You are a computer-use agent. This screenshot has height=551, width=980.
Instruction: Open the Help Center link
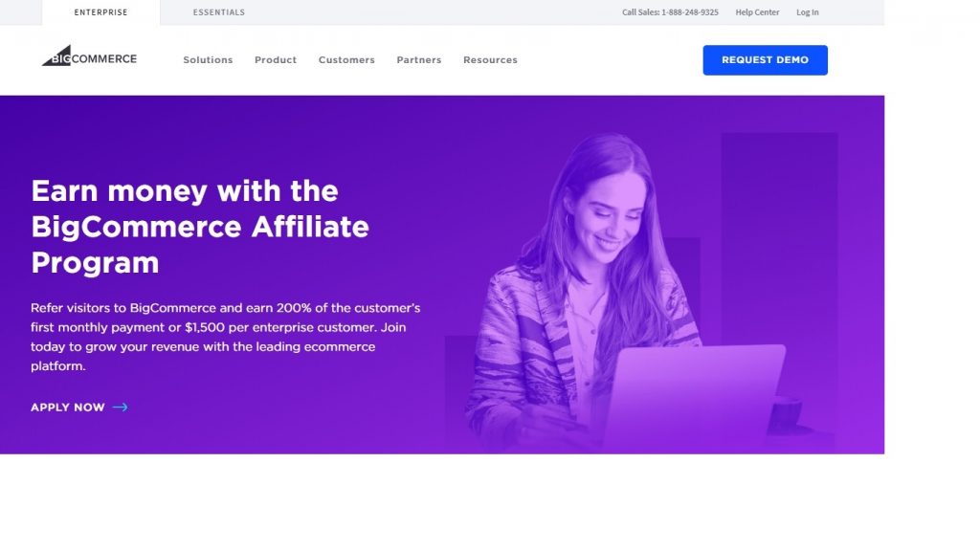tap(757, 12)
